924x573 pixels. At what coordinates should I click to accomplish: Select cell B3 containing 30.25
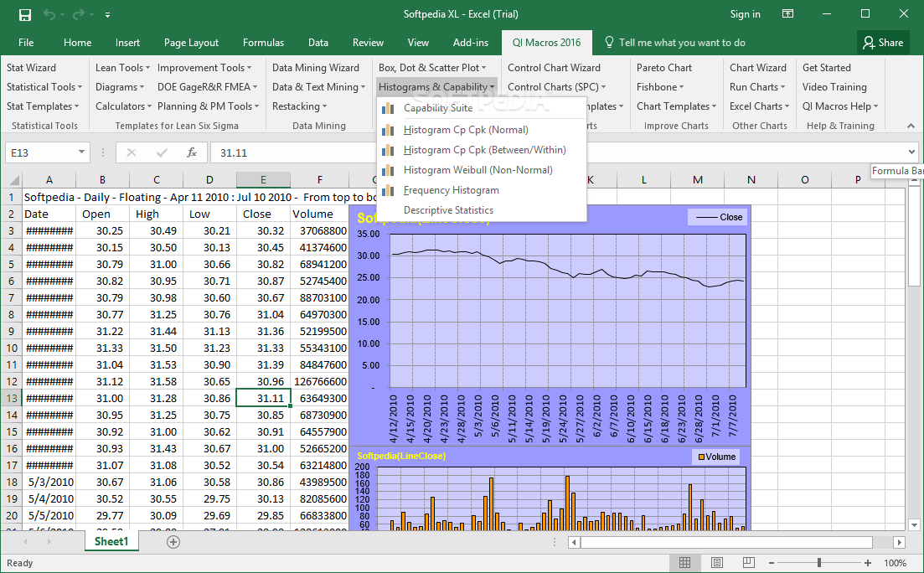coord(102,230)
